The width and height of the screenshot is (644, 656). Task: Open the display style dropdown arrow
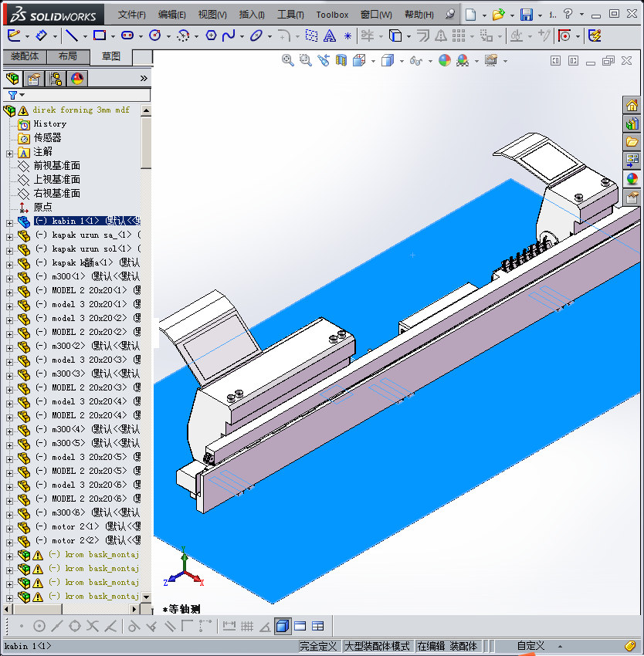point(401,62)
